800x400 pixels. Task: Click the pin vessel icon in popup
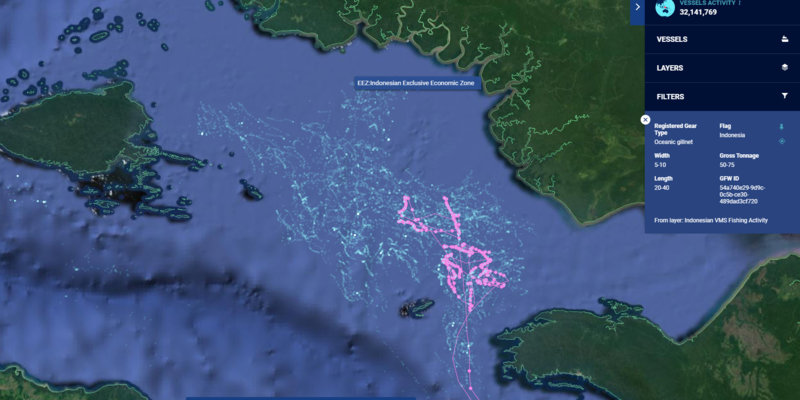tap(782, 128)
